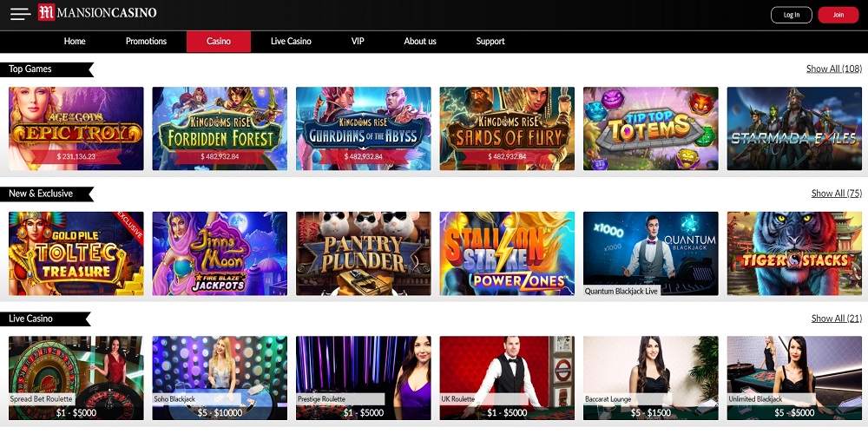Open UK Roulette live table
This screenshot has height=434, width=868.
tap(507, 378)
